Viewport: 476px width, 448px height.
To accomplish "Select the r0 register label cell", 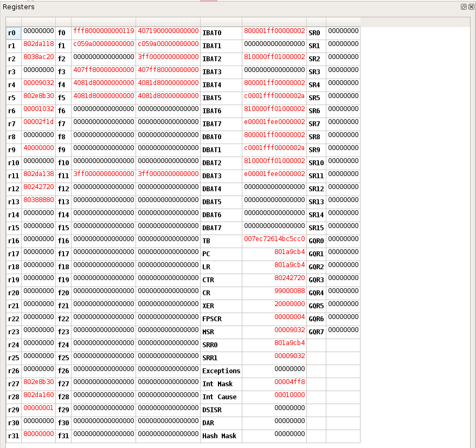I will (x=14, y=33).
